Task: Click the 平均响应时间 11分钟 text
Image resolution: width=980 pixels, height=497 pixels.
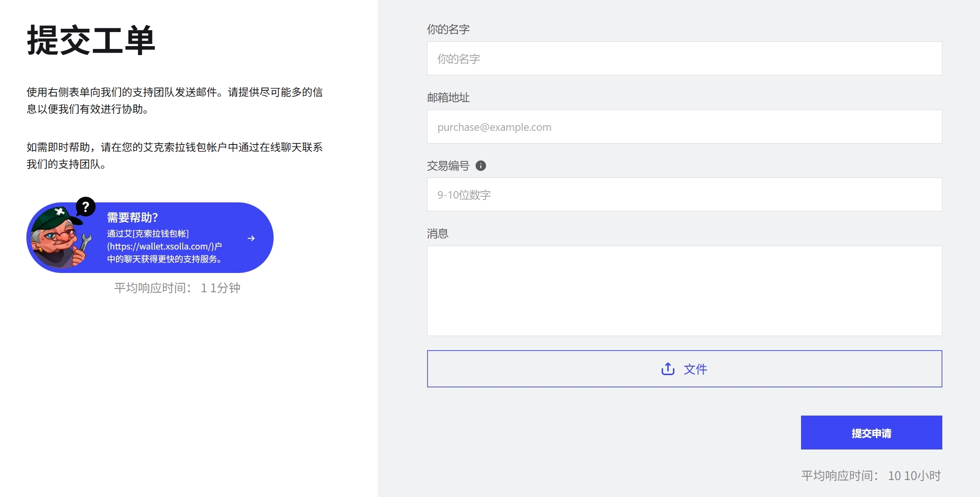Action: [x=177, y=288]
